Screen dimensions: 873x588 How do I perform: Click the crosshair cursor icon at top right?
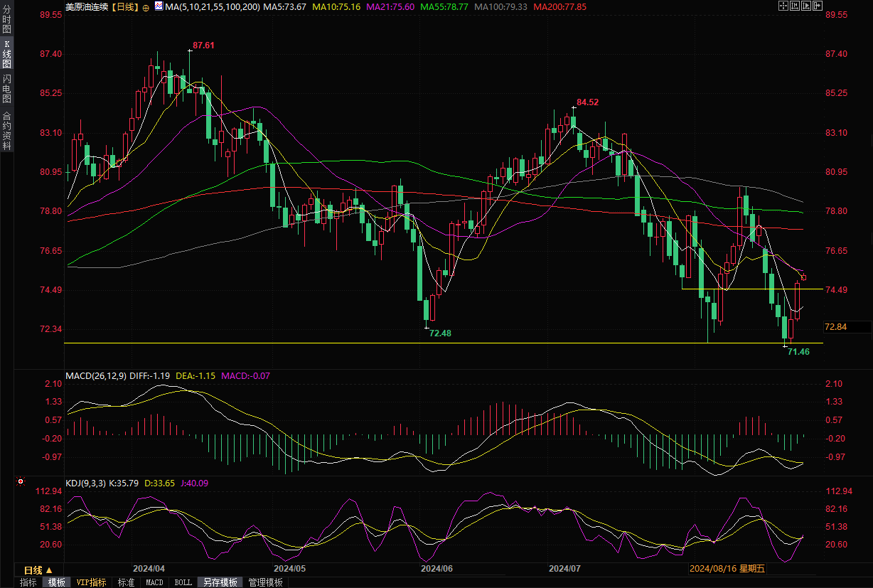click(783, 6)
